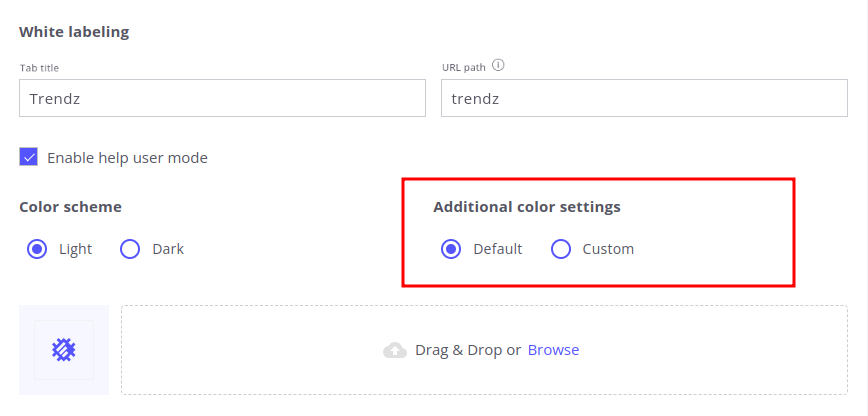Open the Browse file link
Screen dimensions: 868x416
click(553, 350)
